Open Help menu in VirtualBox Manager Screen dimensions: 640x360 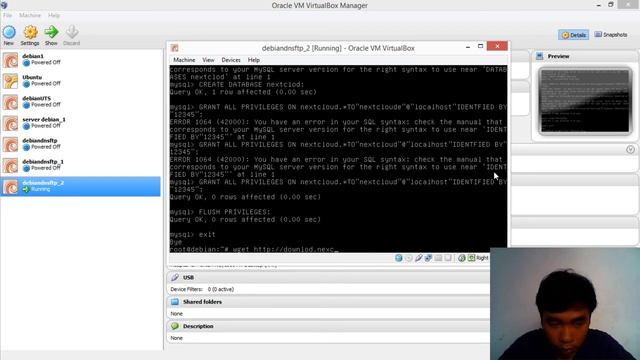54,15
